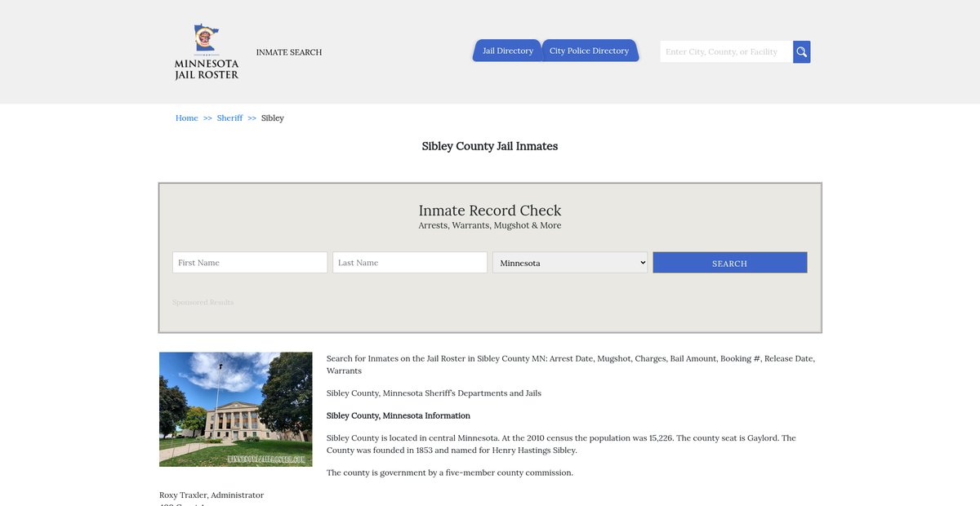Click the Roxy Traxler, Administrator text
Image resolution: width=980 pixels, height=506 pixels.
click(212, 495)
